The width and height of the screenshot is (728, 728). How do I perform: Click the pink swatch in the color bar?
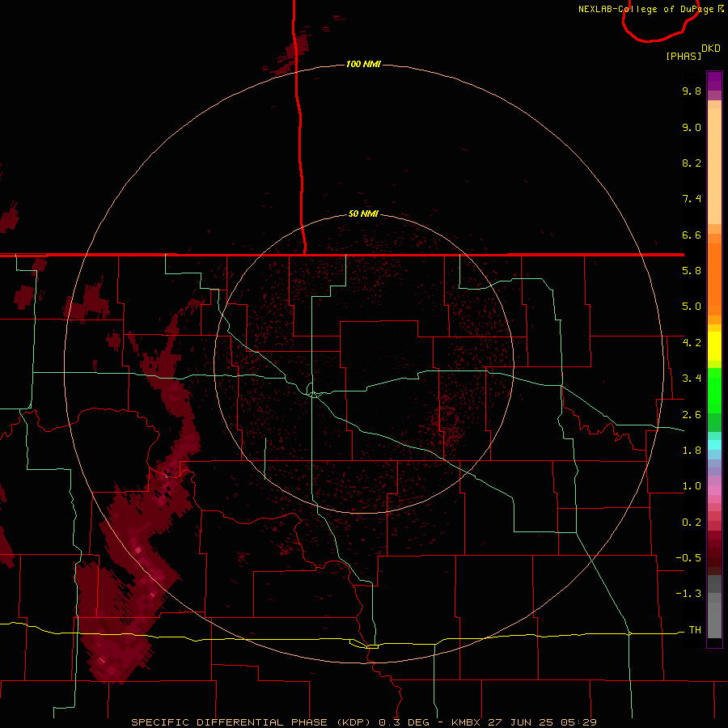pyautogui.click(x=714, y=490)
